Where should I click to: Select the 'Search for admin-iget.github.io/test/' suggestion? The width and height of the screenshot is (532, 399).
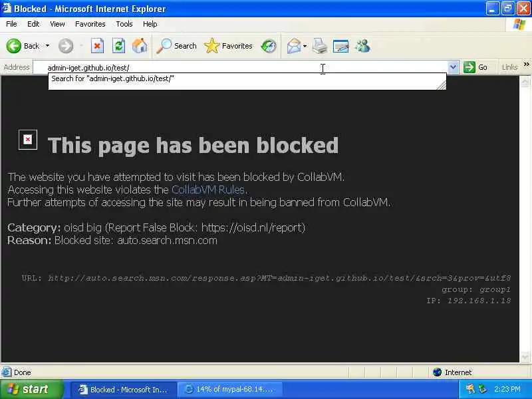click(247, 78)
